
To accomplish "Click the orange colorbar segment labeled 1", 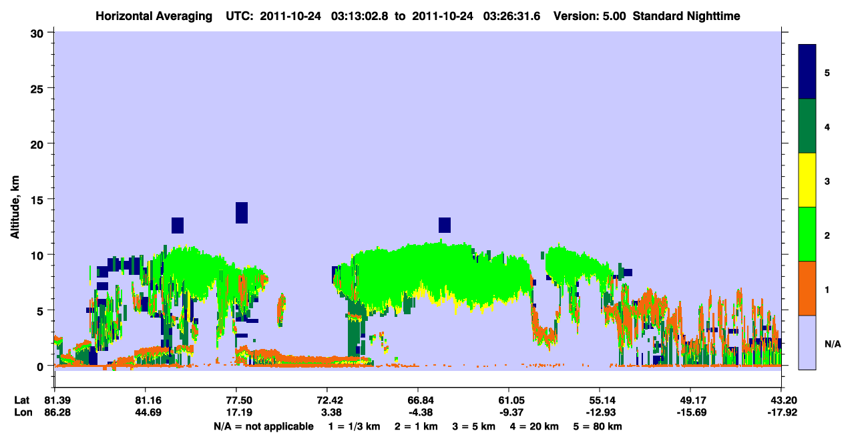I will [807, 288].
